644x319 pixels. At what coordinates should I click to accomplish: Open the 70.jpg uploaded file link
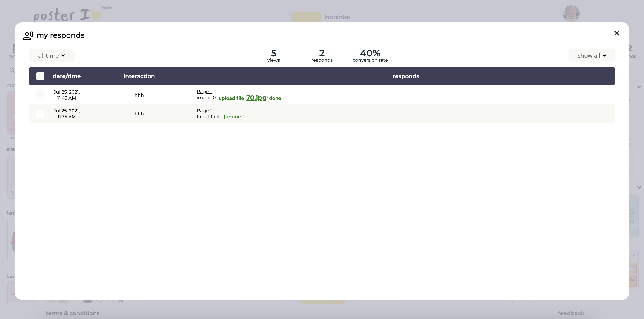(x=256, y=98)
